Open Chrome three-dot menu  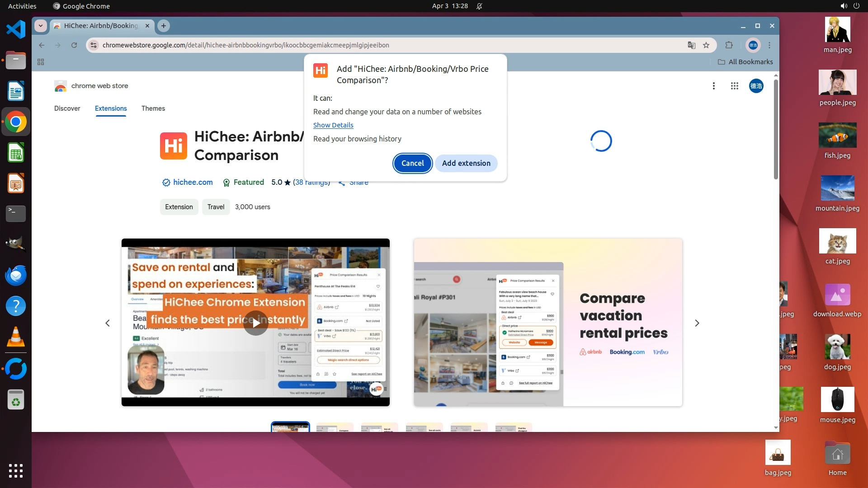tap(769, 45)
